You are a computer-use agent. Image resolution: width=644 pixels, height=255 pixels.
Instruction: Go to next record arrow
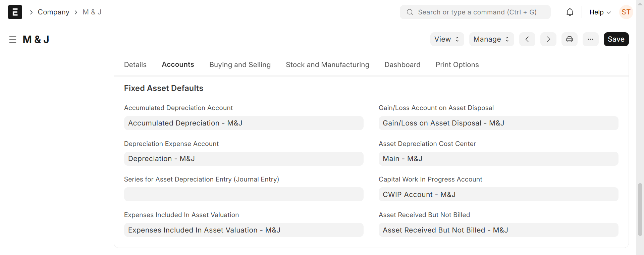coord(548,39)
